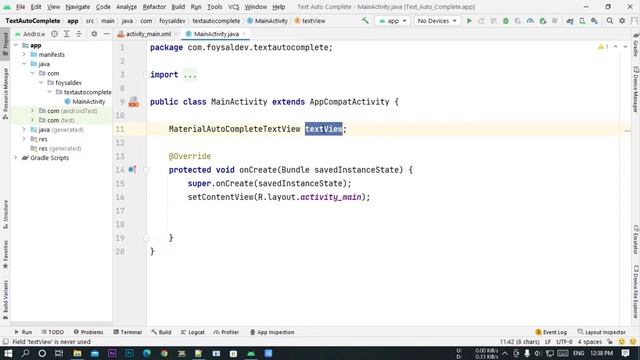Open Project panel options gear
The image size is (640, 360).
point(94,34)
